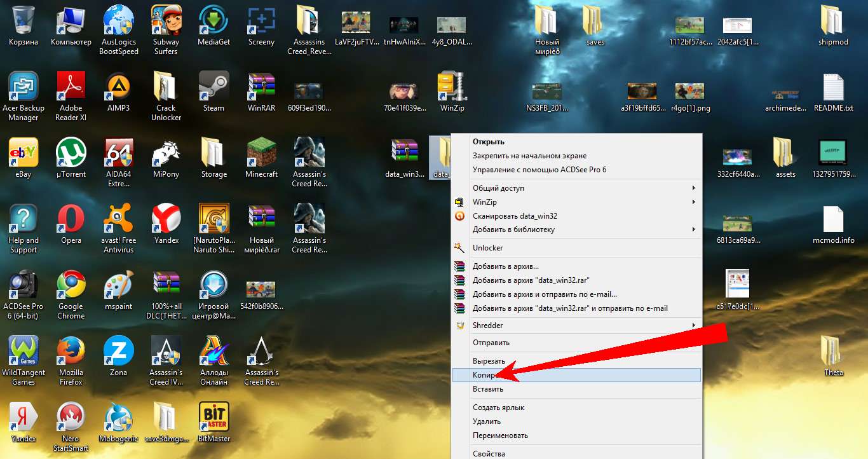Choose highlighted Копировать menu entry
This screenshot has width=868, height=459.
pyautogui.click(x=576, y=375)
